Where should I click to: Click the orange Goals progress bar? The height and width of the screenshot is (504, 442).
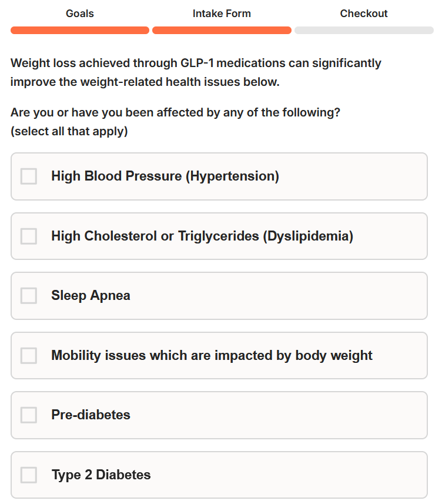pyautogui.click(x=80, y=30)
